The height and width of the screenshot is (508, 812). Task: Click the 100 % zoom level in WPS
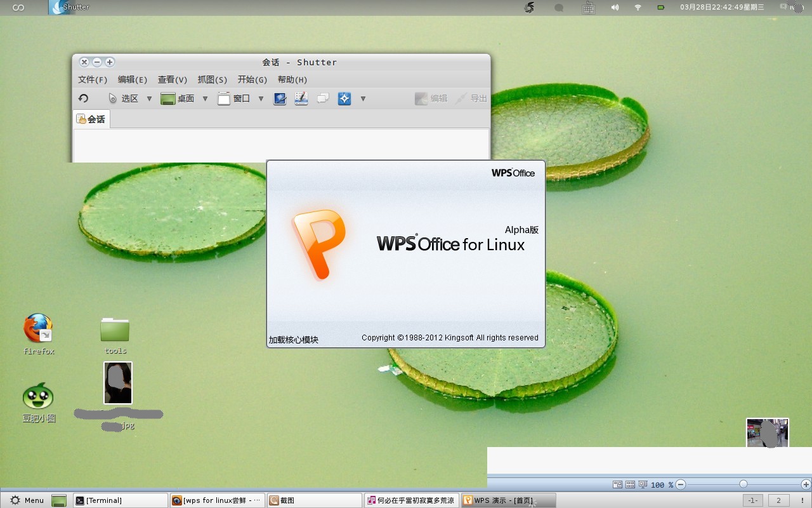pos(662,485)
